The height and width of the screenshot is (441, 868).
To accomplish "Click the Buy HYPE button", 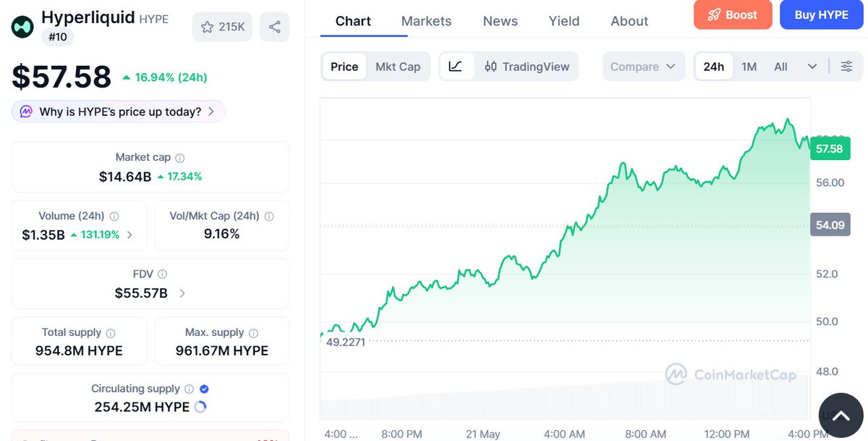I will 821,14.
